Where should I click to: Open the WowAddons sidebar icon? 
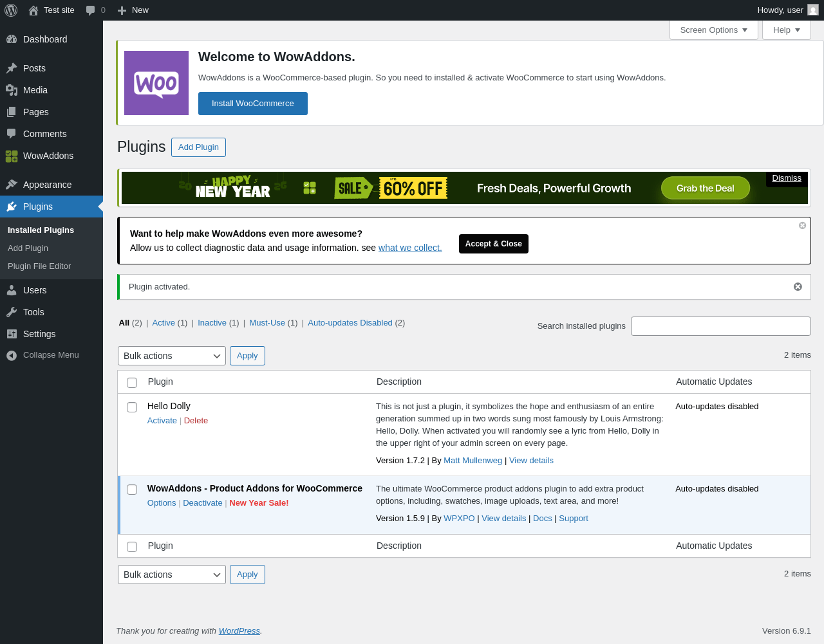(12, 156)
